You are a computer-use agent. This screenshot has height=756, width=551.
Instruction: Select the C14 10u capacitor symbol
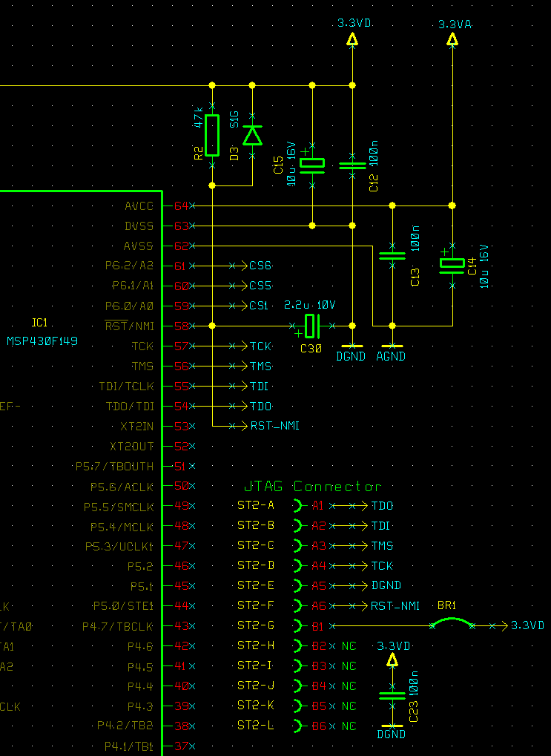pyautogui.click(x=452, y=265)
